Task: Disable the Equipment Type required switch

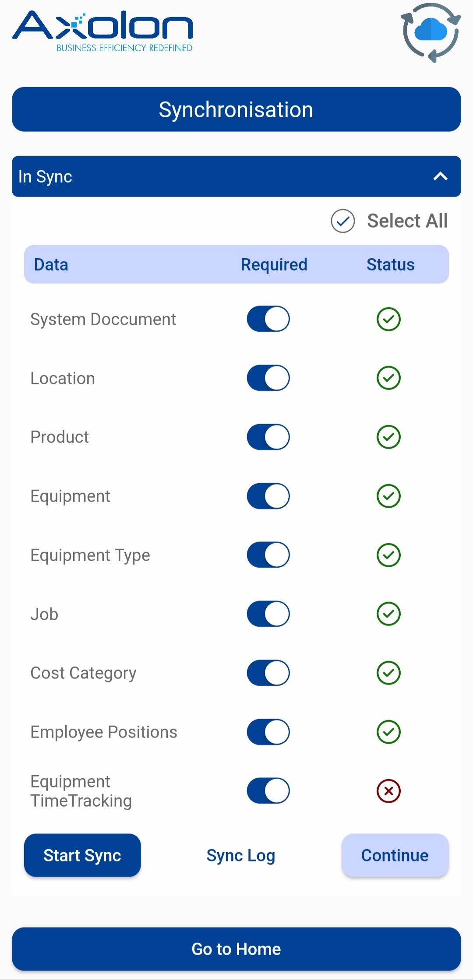Action: (268, 555)
